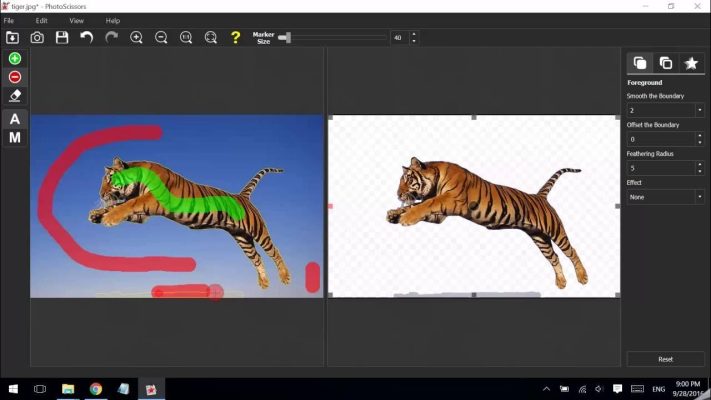Open the File menu

(9, 20)
